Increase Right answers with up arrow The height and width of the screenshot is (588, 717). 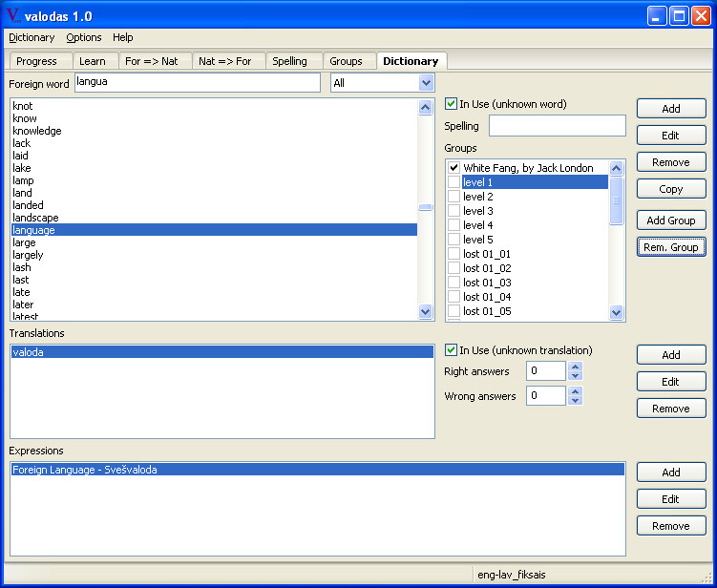576,367
